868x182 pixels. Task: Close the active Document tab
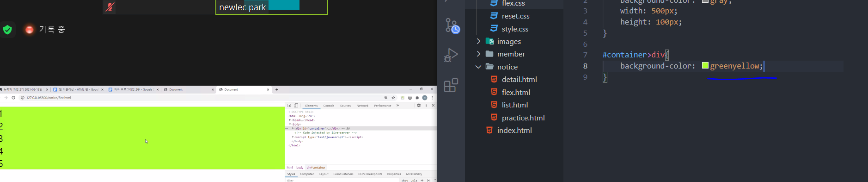point(268,89)
